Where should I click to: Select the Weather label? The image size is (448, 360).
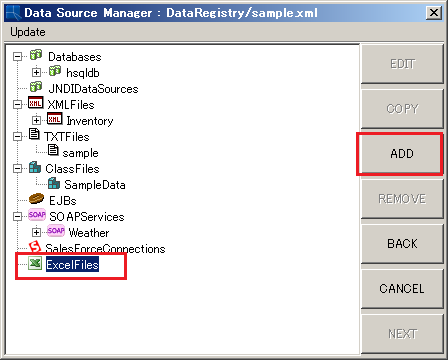pyautogui.click(x=89, y=233)
